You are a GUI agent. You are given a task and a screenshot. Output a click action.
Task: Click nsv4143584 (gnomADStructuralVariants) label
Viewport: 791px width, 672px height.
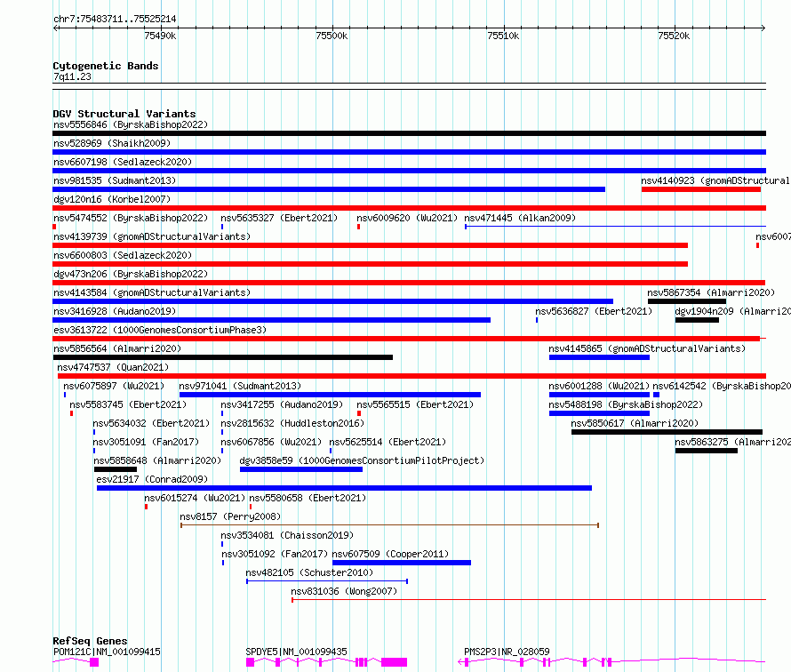point(152,292)
